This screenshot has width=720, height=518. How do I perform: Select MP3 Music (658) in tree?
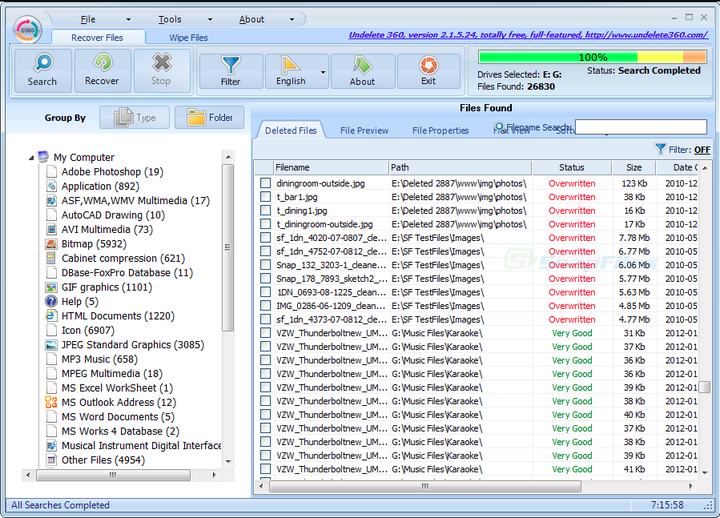99,359
